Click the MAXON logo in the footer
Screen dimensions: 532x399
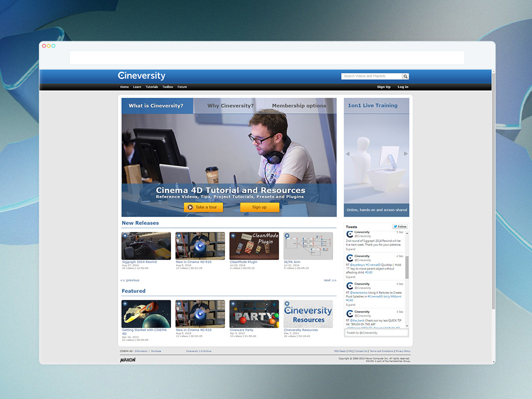pyautogui.click(x=128, y=360)
